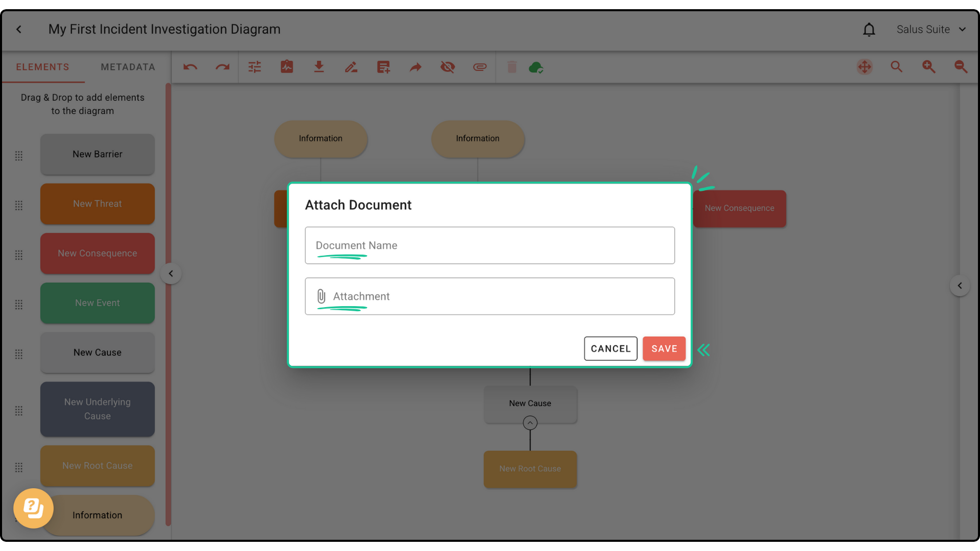The image size is (980, 551).
Task: Open the notifications bell
Action: (x=869, y=30)
